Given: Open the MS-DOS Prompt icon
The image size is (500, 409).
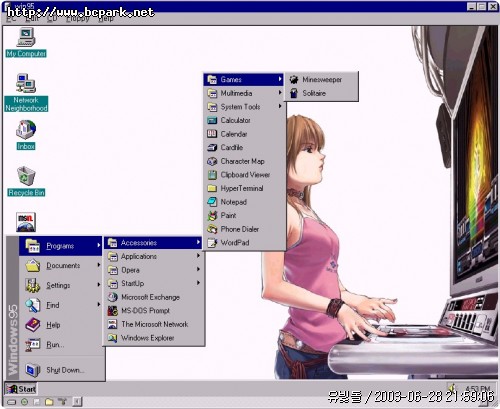Looking at the screenshot, I should pos(113,311).
